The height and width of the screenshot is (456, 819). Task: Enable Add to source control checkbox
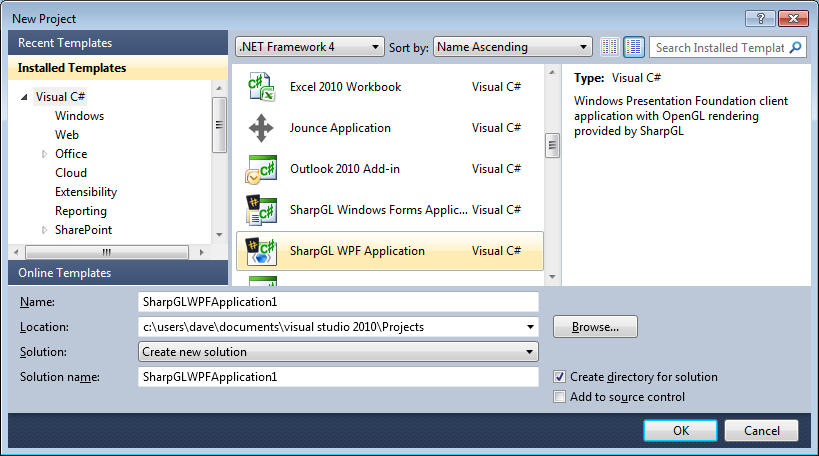tap(559, 396)
